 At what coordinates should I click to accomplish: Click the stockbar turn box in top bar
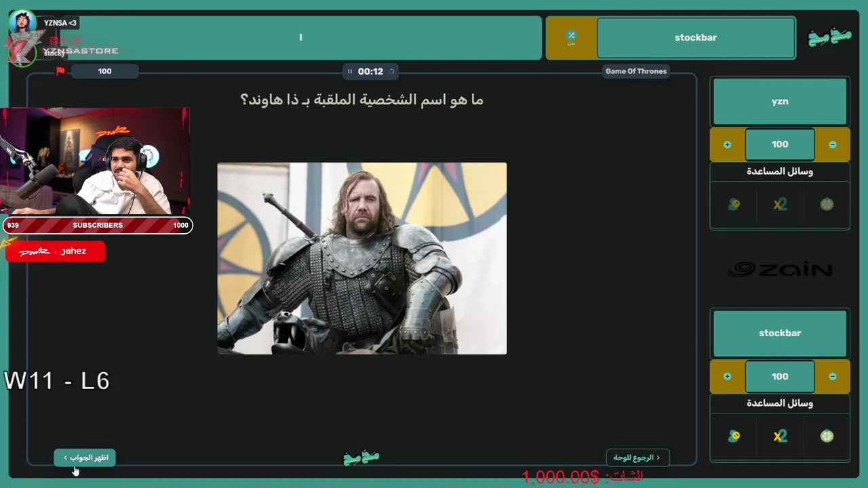[x=696, y=38]
